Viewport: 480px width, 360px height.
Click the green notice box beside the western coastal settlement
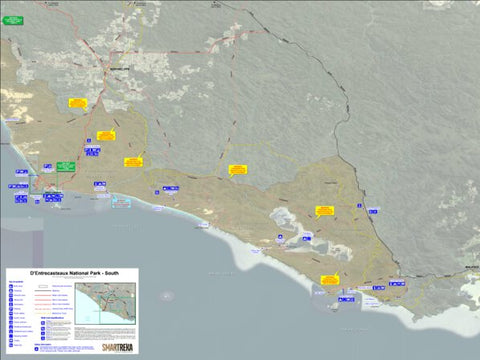point(66,167)
